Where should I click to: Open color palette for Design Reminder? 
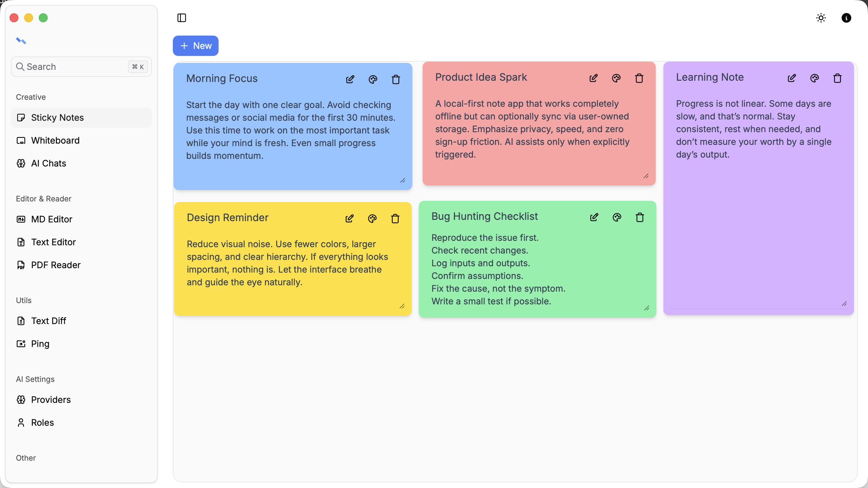click(x=372, y=219)
